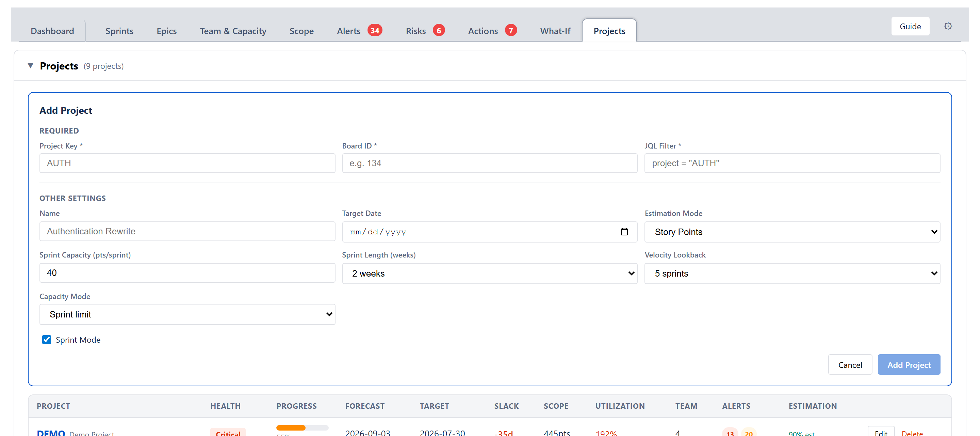Switch to the Epics tab
Viewport: 980px width, 436px height.
click(167, 31)
